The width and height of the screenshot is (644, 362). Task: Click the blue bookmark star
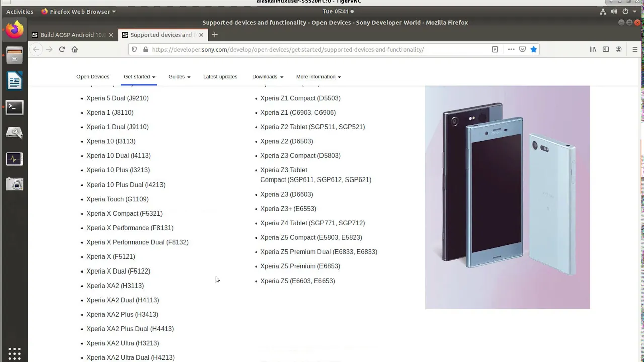[x=533, y=49]
